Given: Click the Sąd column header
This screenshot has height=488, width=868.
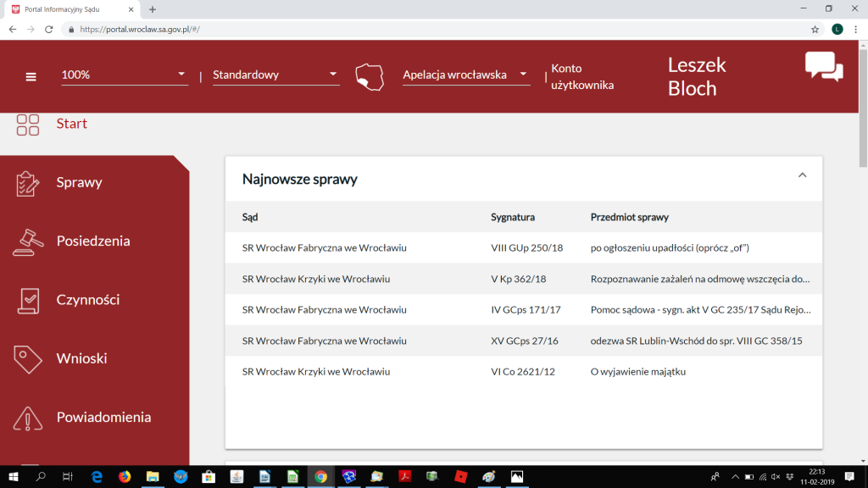Looking at the screenshot, I should (250, 217).
